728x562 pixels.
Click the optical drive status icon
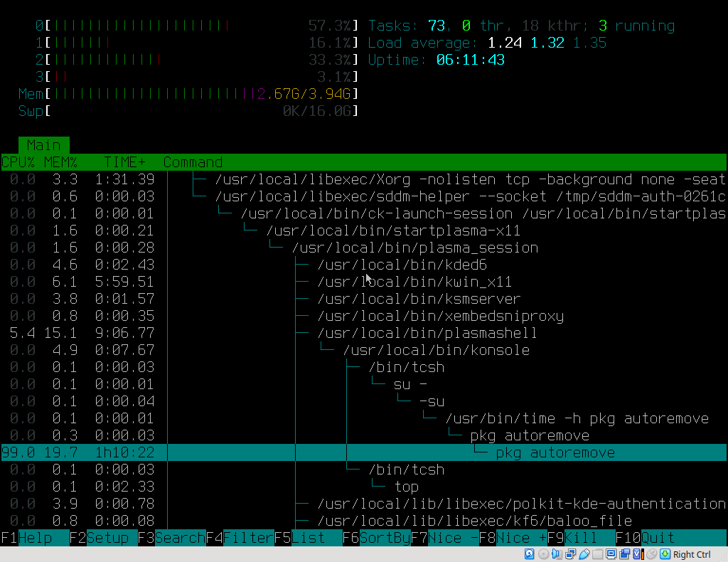[x=543, y=554]
